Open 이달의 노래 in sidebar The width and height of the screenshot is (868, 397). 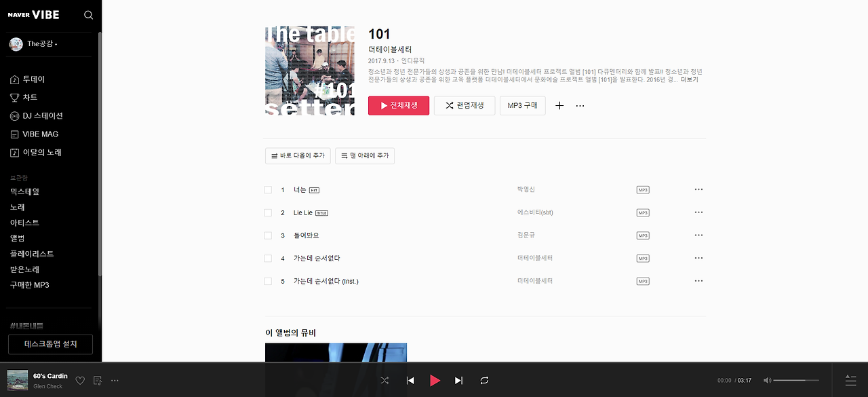coord(36,153)
